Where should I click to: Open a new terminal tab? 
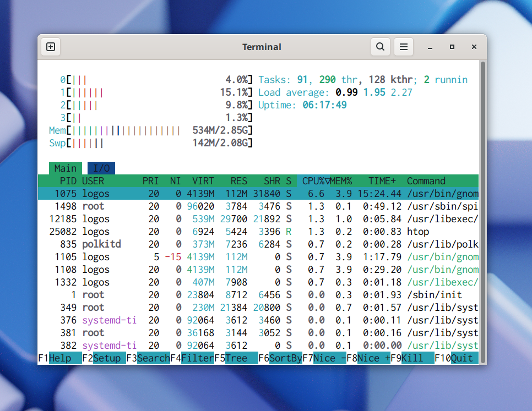pos(51,47)
